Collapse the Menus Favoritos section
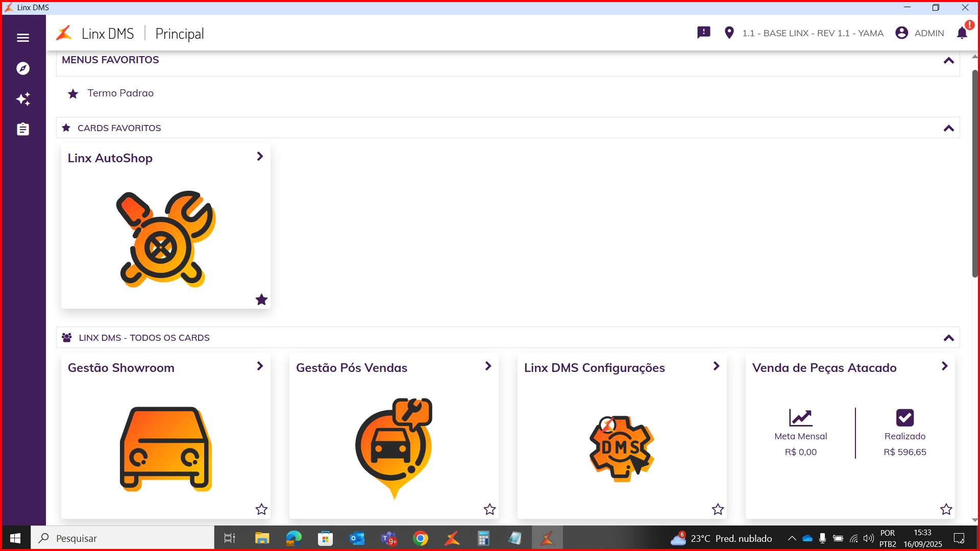The height and width of the screenshot is (551, 980). (949, 61)
